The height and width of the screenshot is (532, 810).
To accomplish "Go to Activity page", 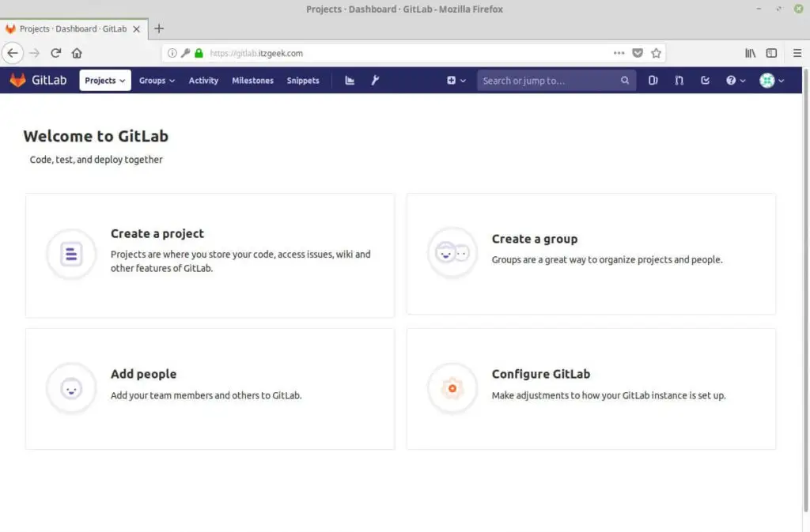I will click(203, 81).
